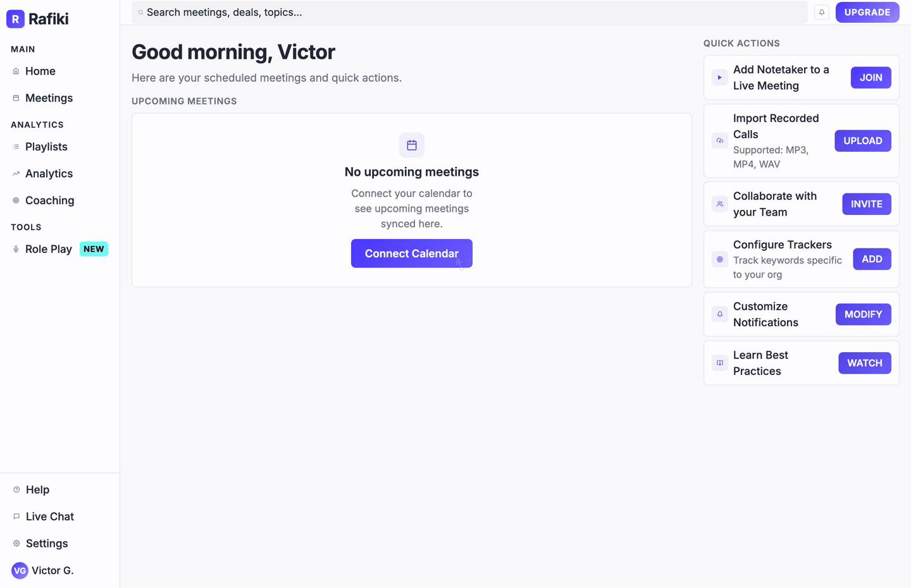Open Live Chat support
The width and height of the screenshot is (911, 588).
[49, 517]
